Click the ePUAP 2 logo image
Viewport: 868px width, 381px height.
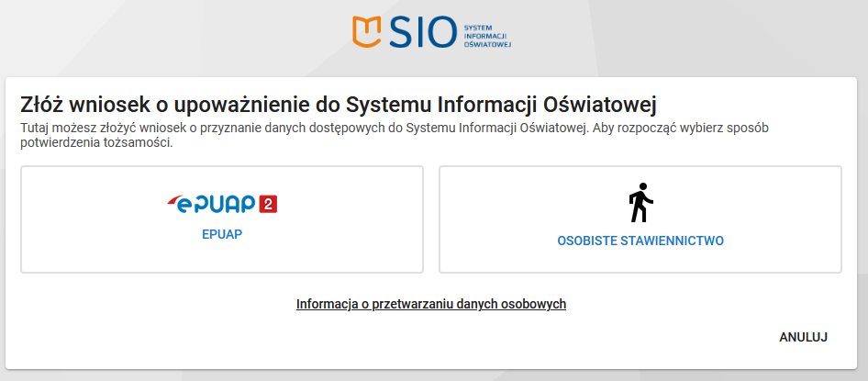click(x=222, y=205)
